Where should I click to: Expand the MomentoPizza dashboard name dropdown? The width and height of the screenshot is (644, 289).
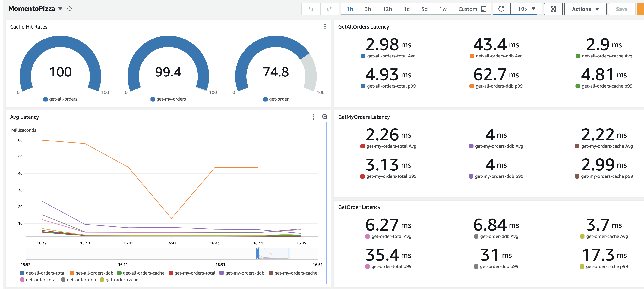(x=60, y=9)
